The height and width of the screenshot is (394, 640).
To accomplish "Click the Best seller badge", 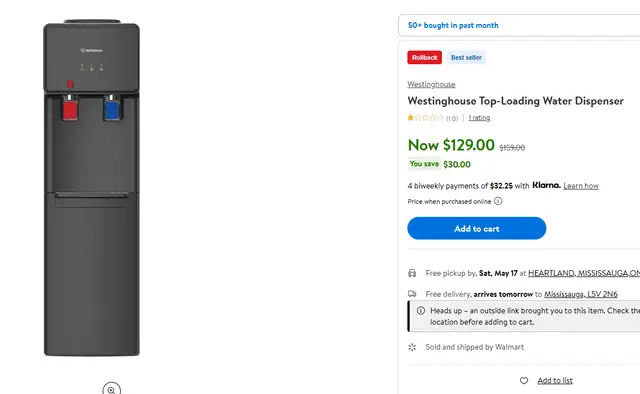I will pyautogui.click(x=466, y=58).
